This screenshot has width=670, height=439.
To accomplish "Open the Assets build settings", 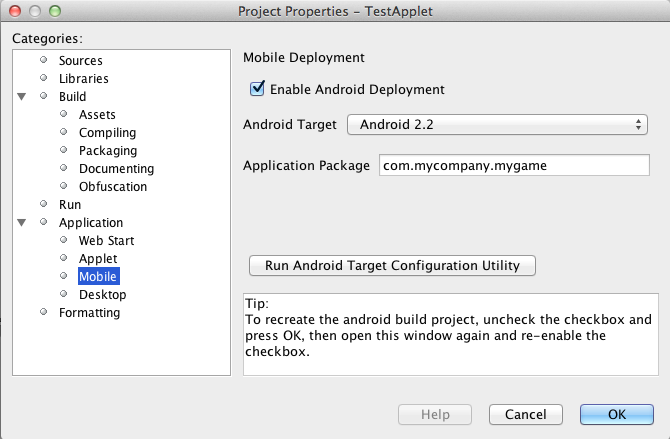I will tap(97, 115).
